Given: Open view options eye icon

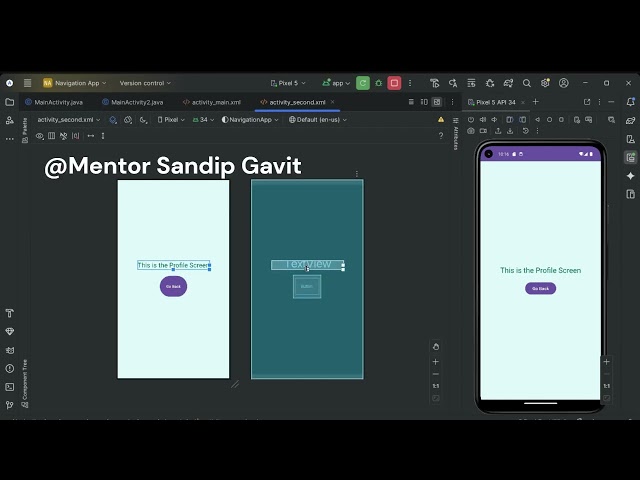Looking at the screenshot, I should point(40,136).
